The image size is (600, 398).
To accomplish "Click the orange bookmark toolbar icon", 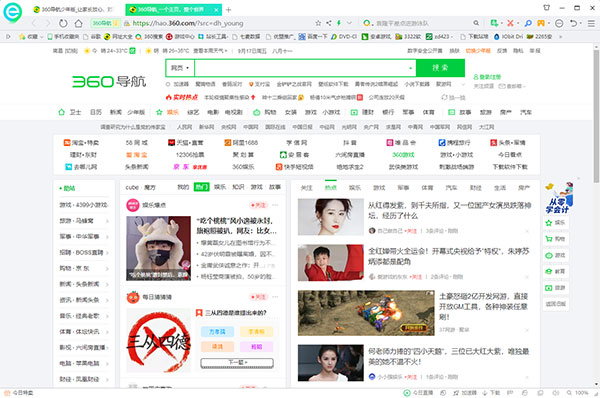I will click(x=541, y=23).
